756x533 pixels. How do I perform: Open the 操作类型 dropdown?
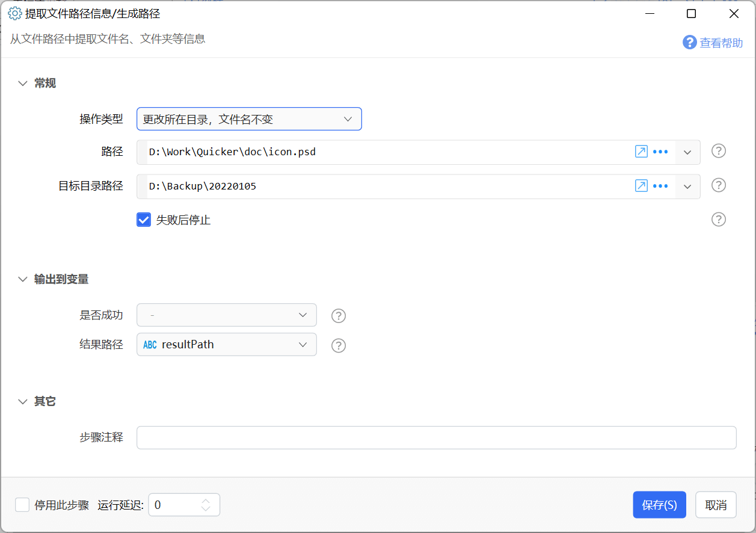[249, 119]
